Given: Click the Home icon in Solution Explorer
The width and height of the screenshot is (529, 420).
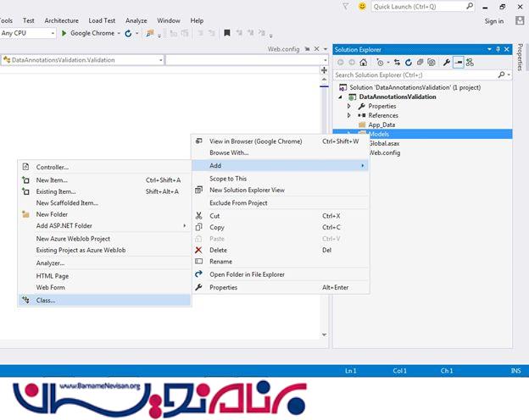Looking at the screenshot, I should pyautogui.click(x=365, y=63).
